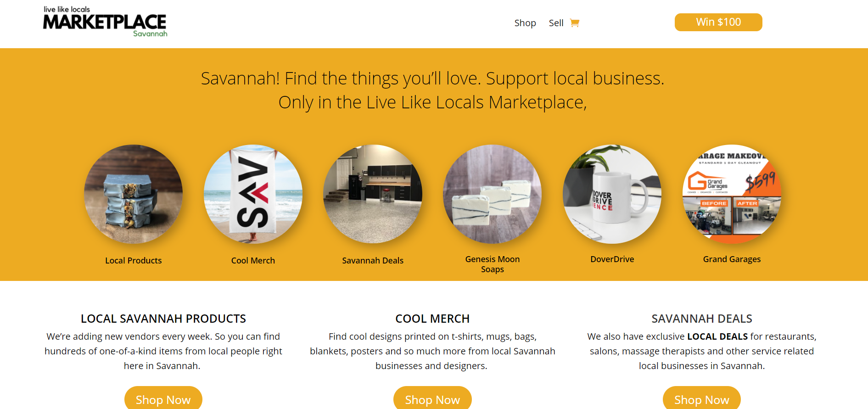
Task: Open the Shop menu item
Action: [525, 23]
